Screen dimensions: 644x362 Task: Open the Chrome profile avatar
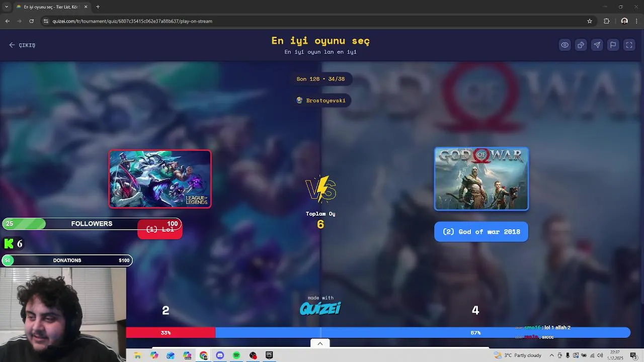click(x=624, y=21)
